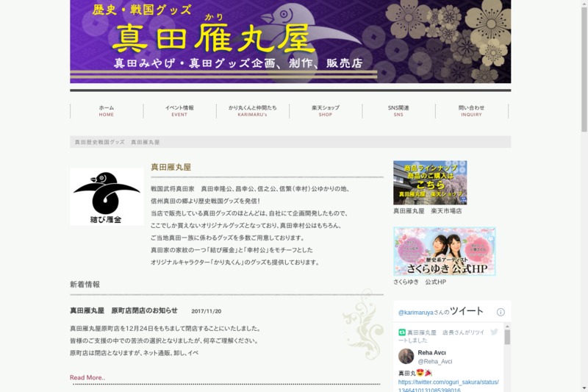Open the SNS関連 menu item
588x392 pixels.
tap(398, 111)
